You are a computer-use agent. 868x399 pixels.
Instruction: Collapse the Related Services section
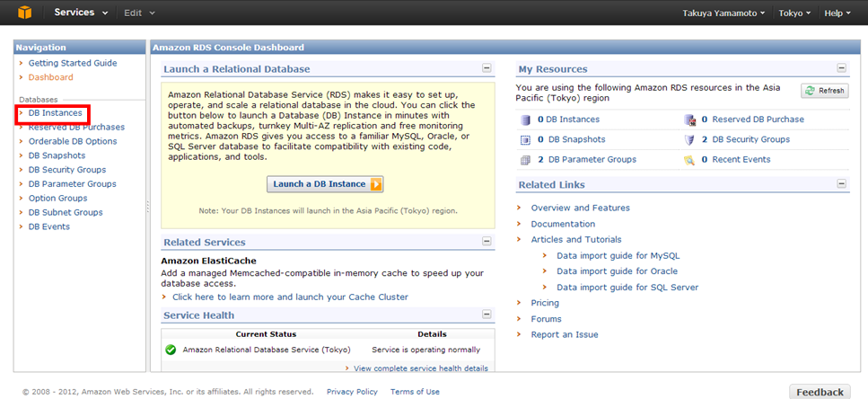coord(487,242)
